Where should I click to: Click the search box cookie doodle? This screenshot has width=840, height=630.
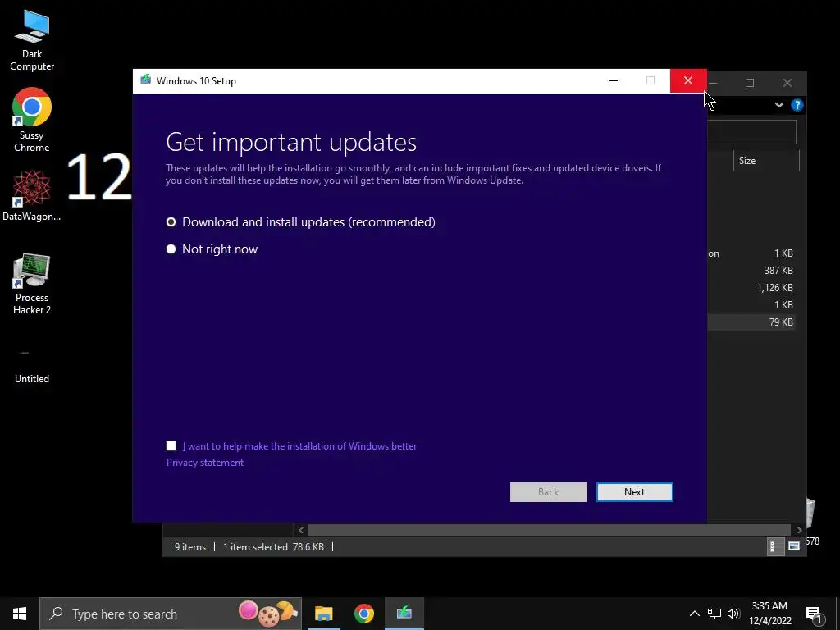click(268, 615)
